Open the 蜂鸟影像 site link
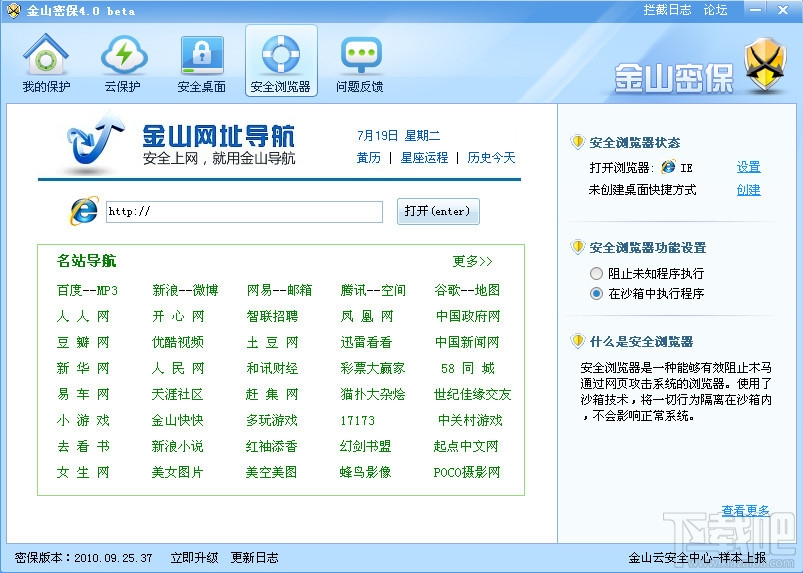803x573 pixels. click(366, 472)
